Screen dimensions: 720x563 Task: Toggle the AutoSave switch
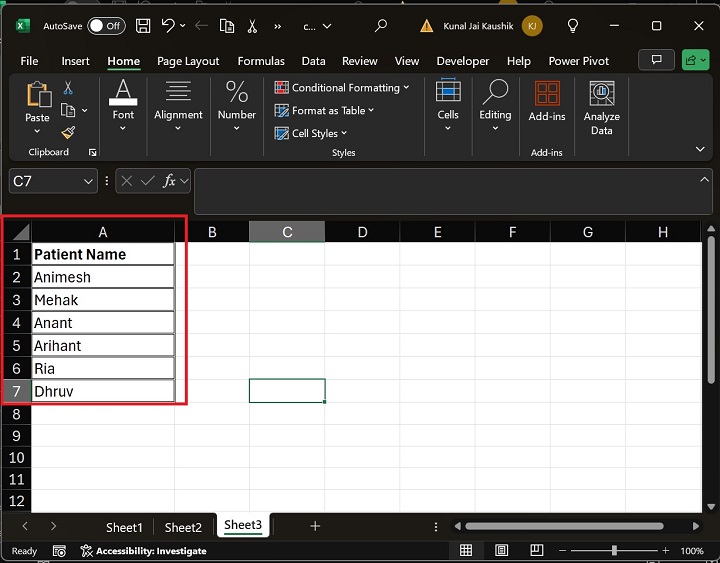(106, 26)
